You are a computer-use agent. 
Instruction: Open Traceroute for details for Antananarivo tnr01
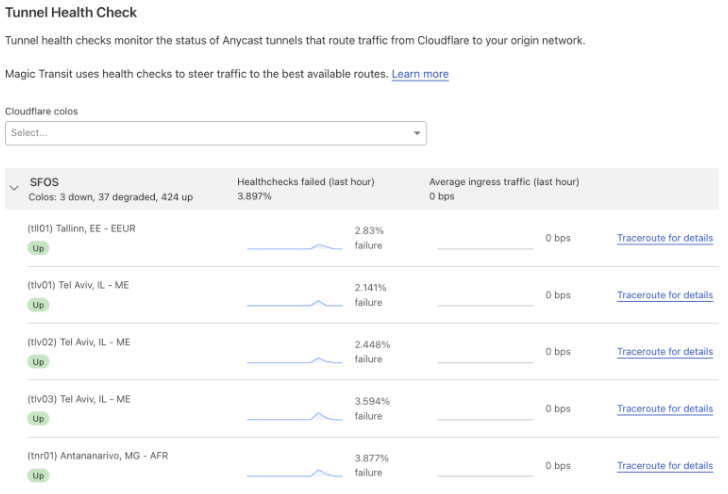[x=664, y=466]
